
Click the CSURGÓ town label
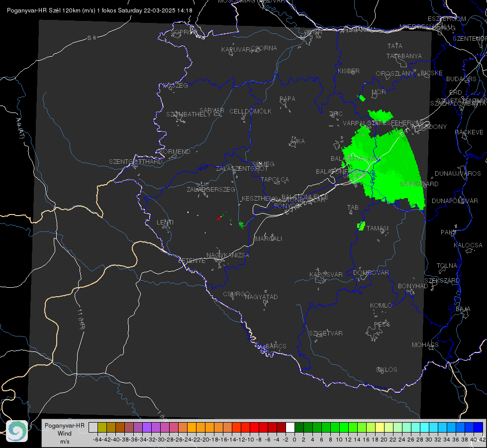coord(236,294)
